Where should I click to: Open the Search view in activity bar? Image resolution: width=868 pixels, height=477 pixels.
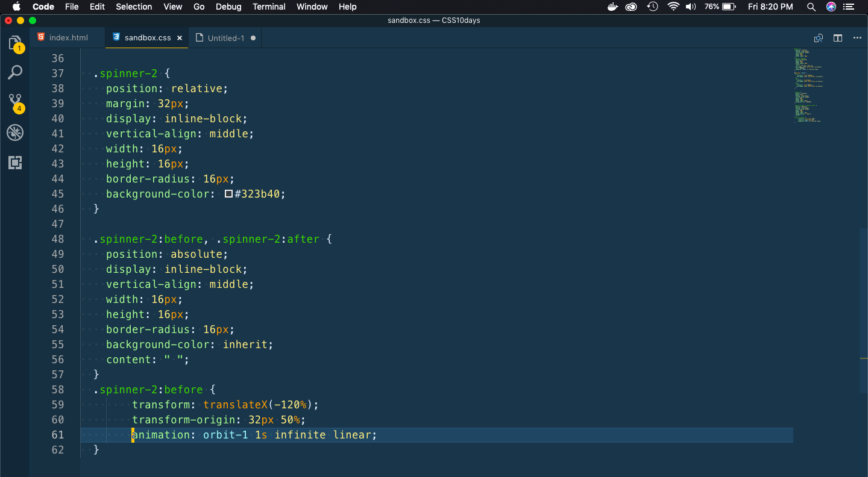[15, 73]
